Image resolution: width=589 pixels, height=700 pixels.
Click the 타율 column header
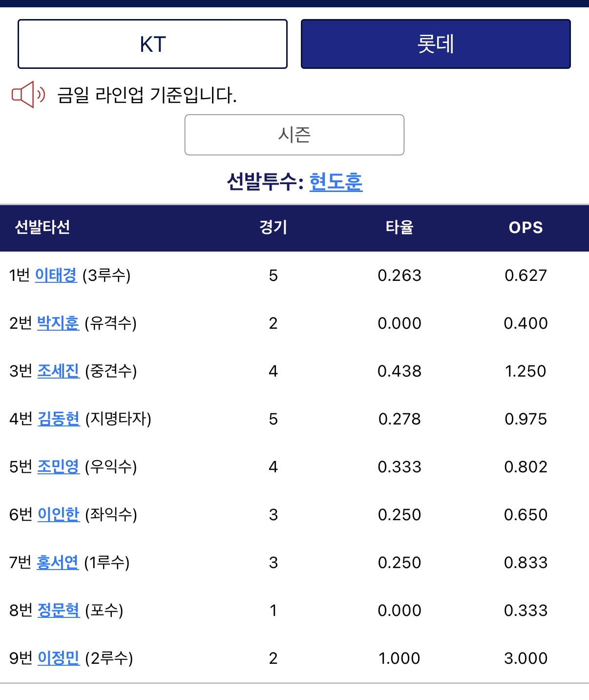pyautogui.click(x=400, y=227)
